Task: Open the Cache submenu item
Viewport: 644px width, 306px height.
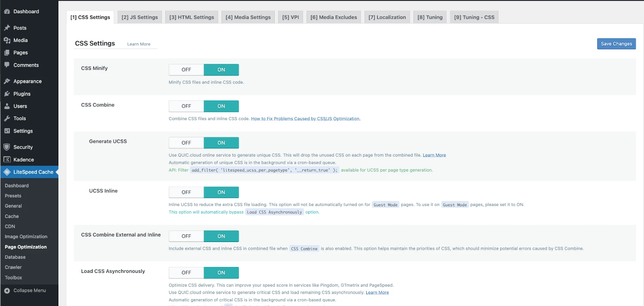Action: coord(12,216)
